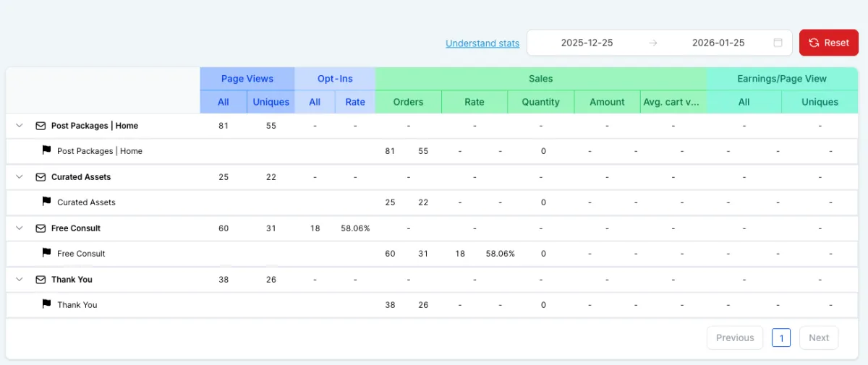Select page 1 in pagination
This screenshot has height=365, width=868.
781,338
